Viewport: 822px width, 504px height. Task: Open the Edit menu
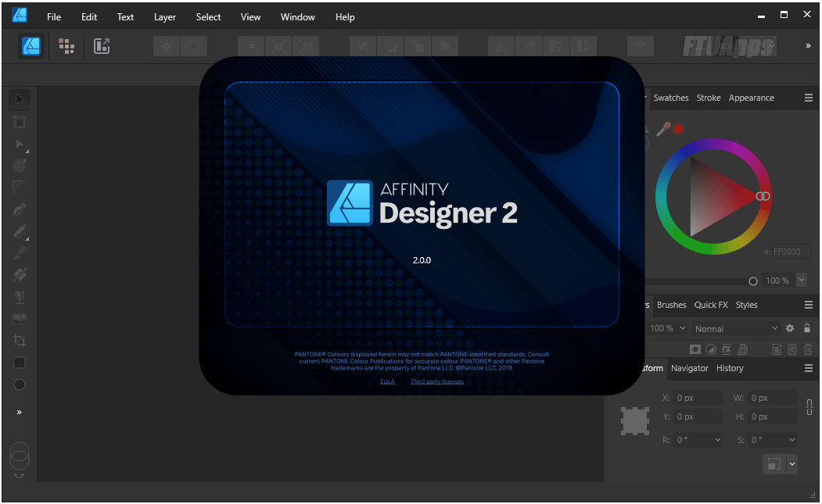pyautogui.click(x=89, y=16)
